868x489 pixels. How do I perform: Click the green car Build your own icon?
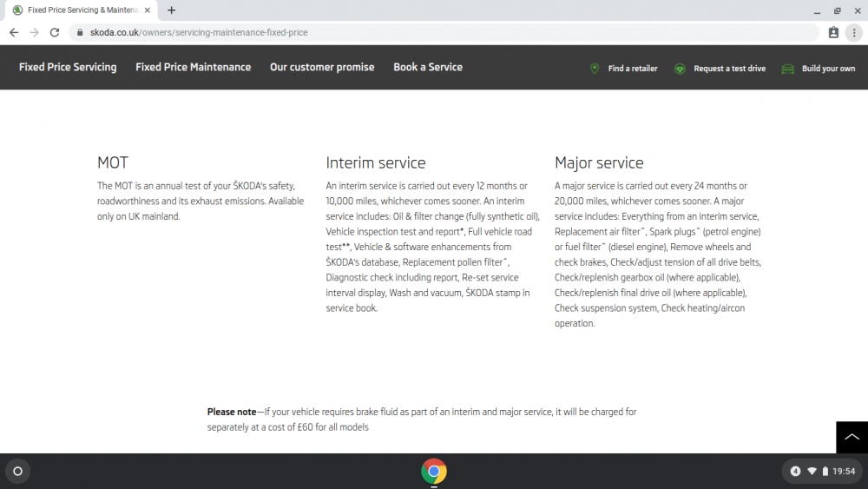[788, 69]
